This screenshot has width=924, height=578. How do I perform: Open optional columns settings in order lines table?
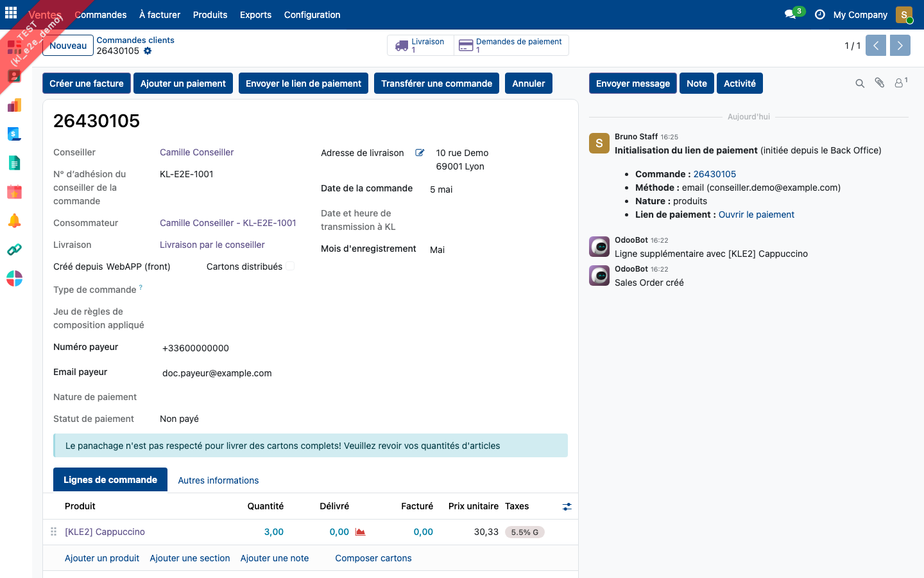[567, 507]
